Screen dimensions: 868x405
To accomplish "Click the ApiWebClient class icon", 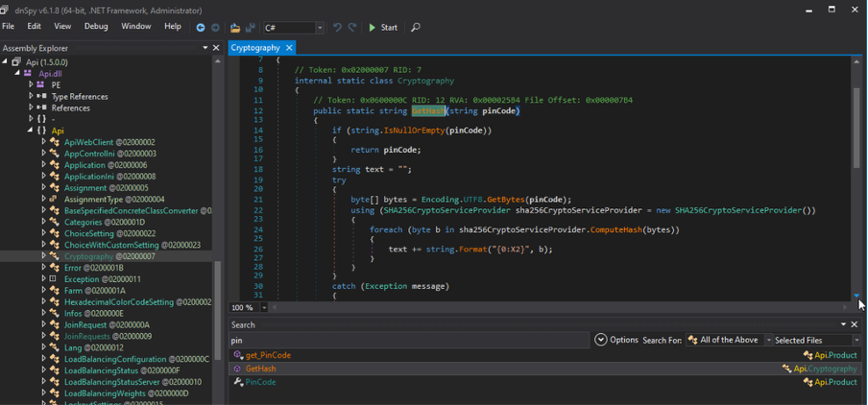I will click(x=54, y=142).
